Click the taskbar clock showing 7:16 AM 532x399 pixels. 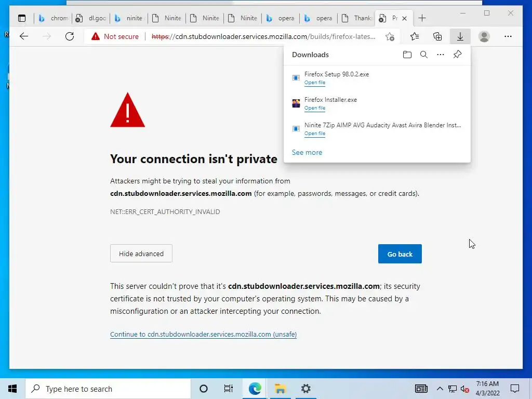click(x=487, y=389)
